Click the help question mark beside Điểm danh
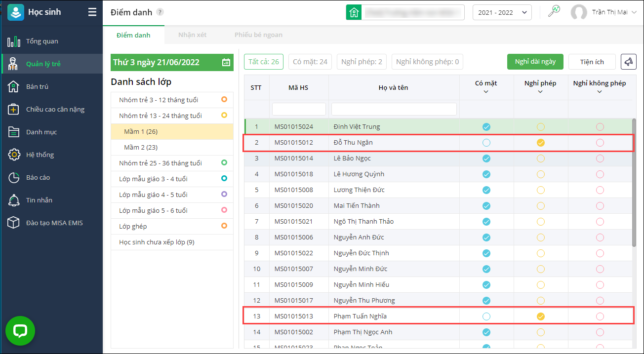644x354 pixels. tap(160, 12)
